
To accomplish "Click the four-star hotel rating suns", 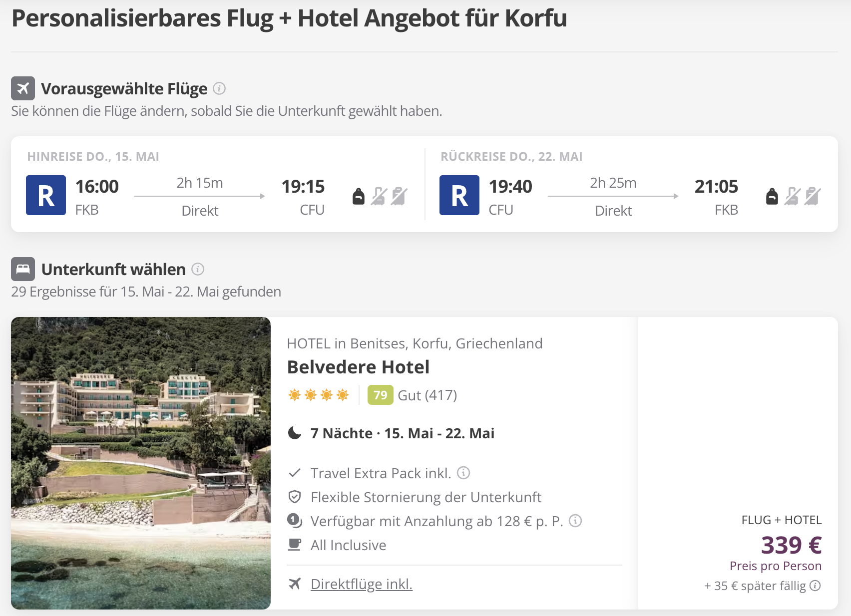I will [319, 395].
